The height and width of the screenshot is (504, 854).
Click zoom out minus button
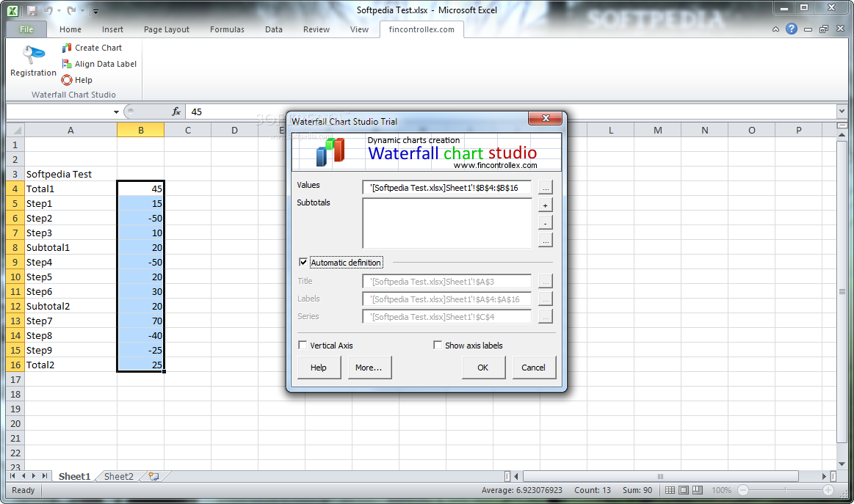743,490
